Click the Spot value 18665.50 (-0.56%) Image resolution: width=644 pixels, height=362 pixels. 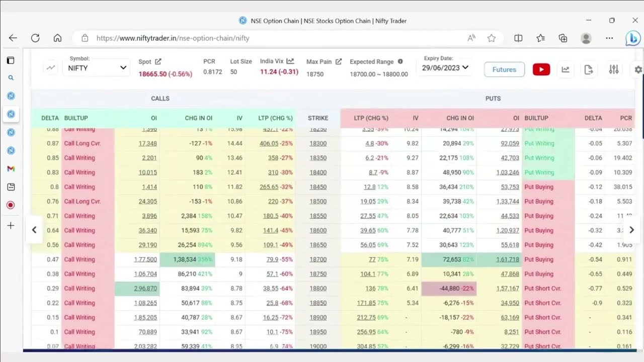pyautogui.click(x=166, y=74)
